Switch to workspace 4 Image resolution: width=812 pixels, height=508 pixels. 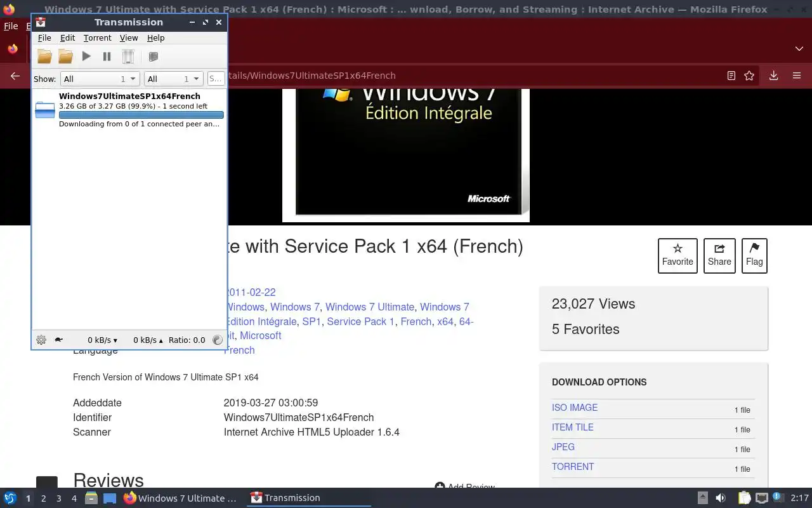(x=74, y=498)
